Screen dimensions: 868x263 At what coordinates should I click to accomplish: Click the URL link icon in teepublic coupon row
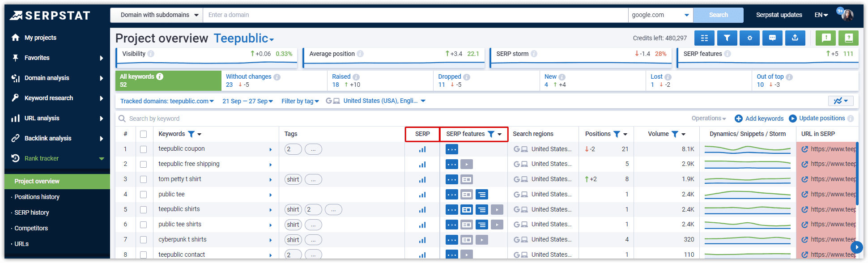[x=804, y=149]
